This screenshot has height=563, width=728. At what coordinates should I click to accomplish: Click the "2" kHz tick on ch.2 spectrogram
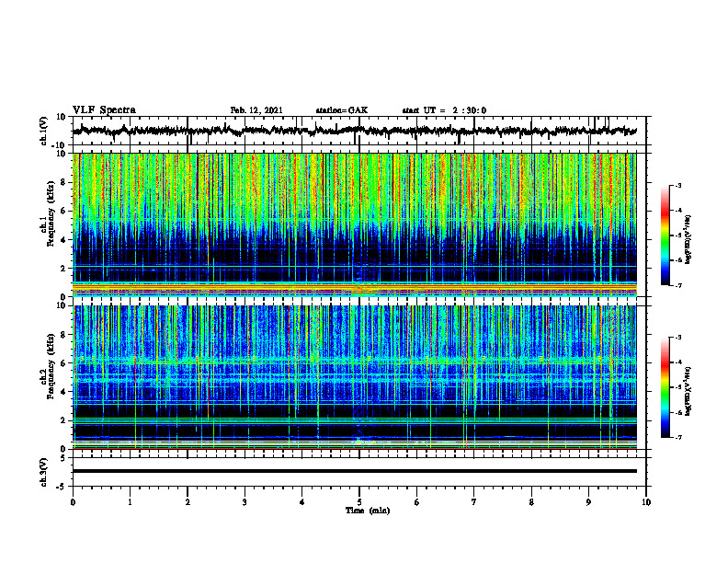(63, 420)
